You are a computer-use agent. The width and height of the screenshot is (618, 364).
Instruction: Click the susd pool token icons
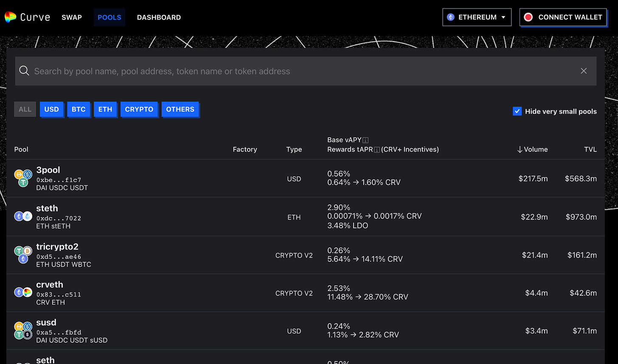23,330
